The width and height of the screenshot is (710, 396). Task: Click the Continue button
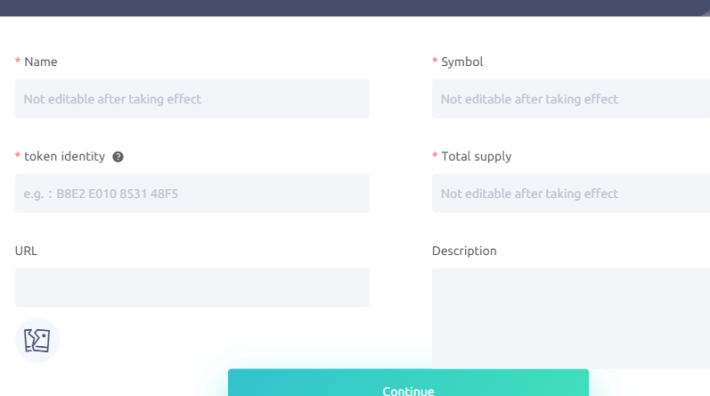pyautogui.click(x=408, y=383)
